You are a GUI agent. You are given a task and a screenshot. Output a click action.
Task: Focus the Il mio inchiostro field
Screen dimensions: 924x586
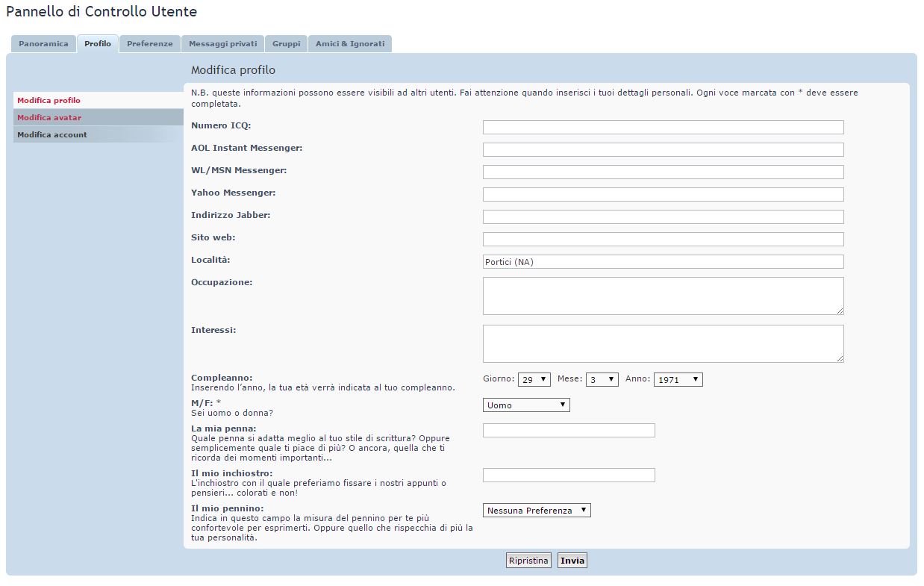[x=569, y=476]
